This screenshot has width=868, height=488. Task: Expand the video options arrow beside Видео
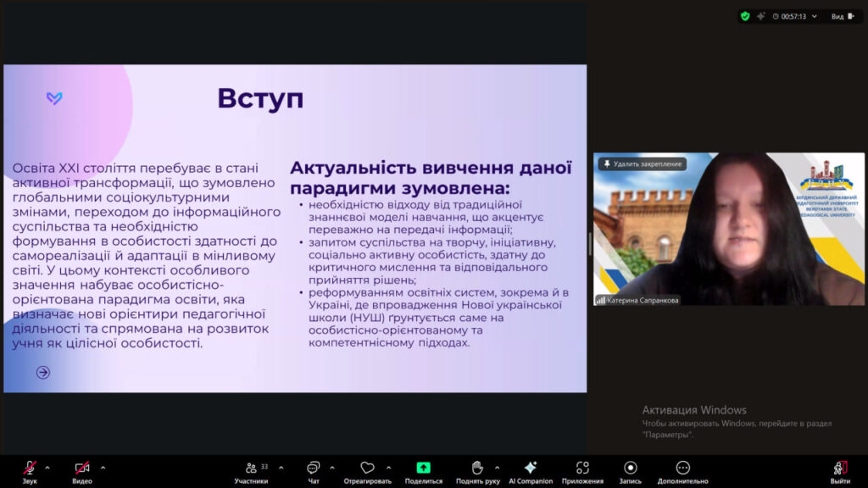click(103, 467)
